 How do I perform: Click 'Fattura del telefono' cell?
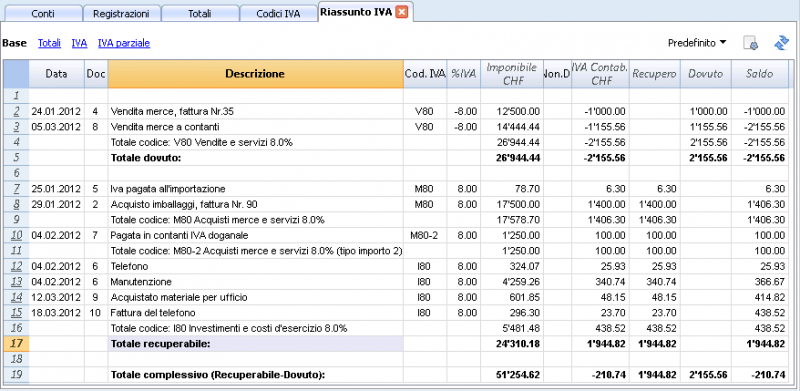[255, 312]
